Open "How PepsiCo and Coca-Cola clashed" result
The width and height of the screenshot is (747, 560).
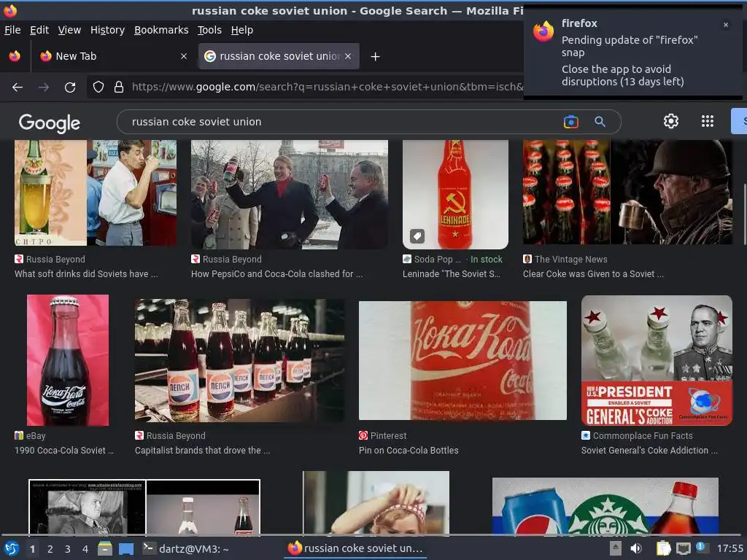coord(276,274)
